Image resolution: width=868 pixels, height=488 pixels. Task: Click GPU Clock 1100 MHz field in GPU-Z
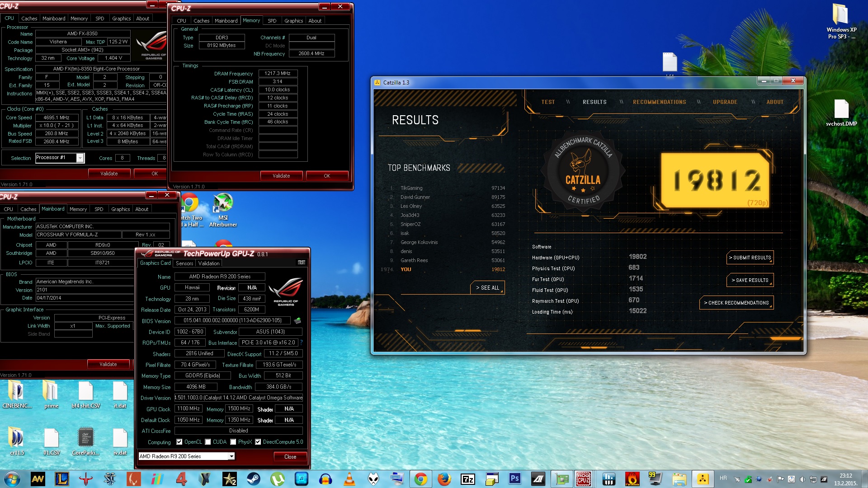coord(189,408)
